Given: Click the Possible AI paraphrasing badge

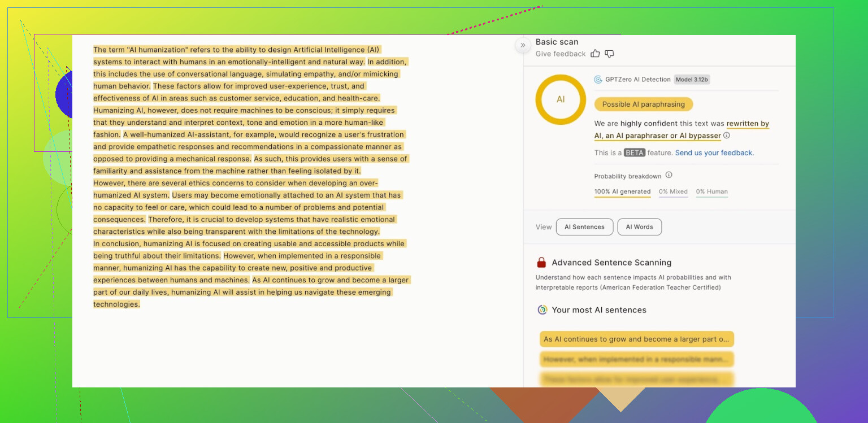Looking at the screenshot, I should [x=643, y=104].
